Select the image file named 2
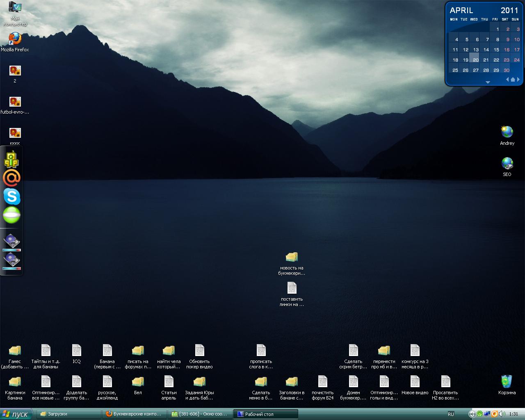 click(x=15, y=70)
